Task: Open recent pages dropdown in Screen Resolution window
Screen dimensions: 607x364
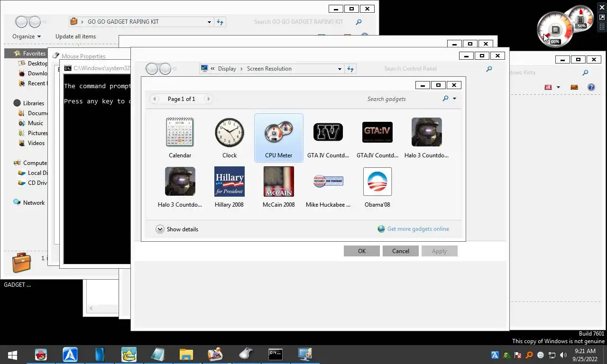Action: point(175,69)
